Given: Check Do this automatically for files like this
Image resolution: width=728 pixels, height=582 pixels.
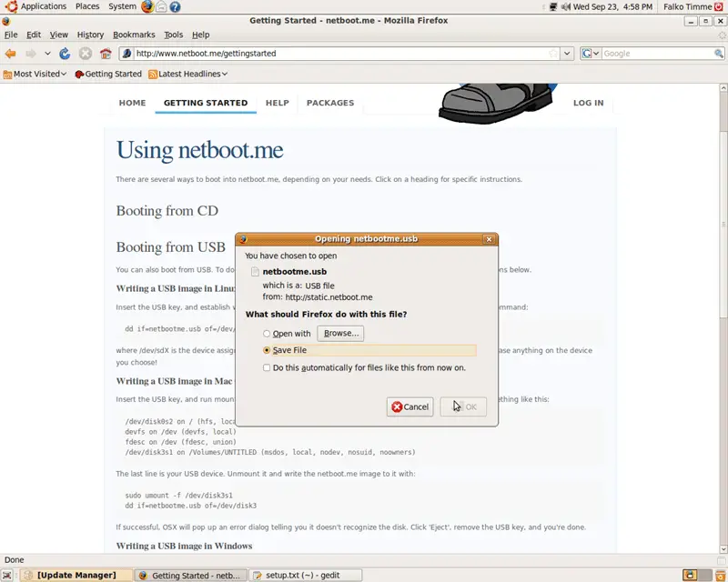Looking at the screenshot, I should pos(267,368).
